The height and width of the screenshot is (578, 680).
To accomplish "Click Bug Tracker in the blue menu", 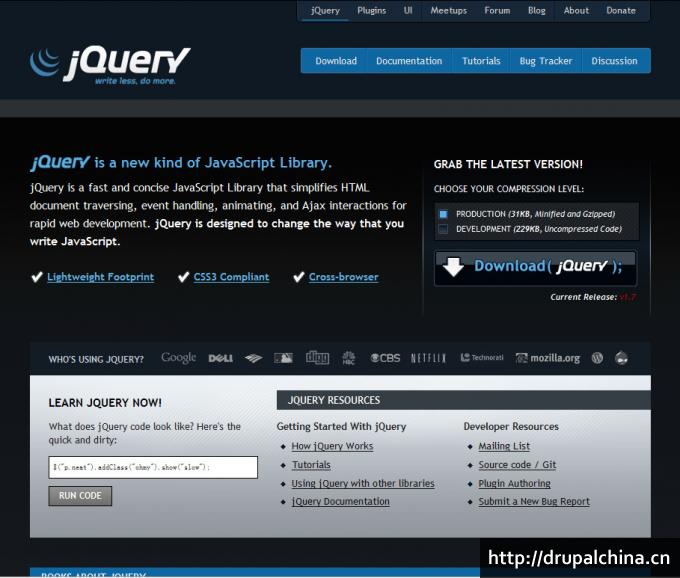I will point(546,61).
